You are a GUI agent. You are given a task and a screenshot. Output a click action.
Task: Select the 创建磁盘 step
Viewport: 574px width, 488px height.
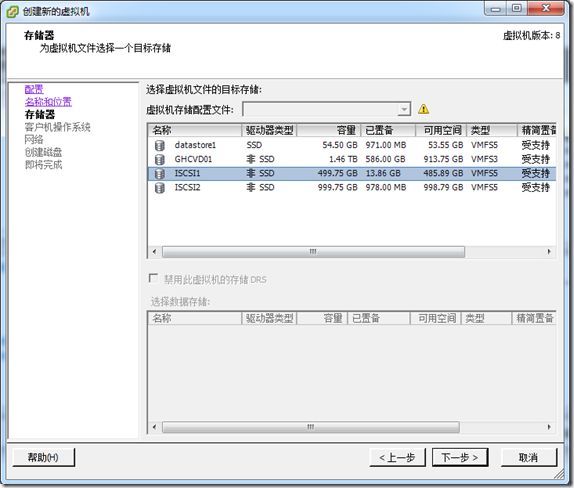pyautogui.click(x=43, y=152)
